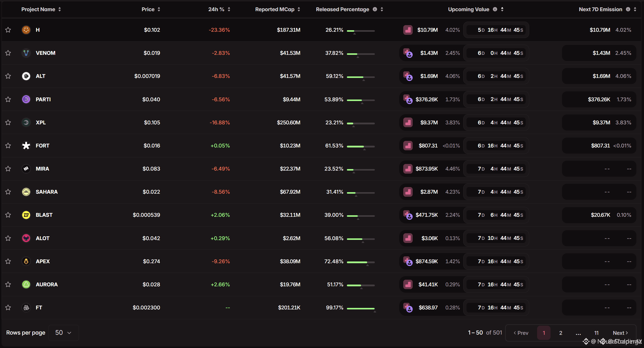
Task: Sort by 24h % column arrows
Action: tap(229, 9)
